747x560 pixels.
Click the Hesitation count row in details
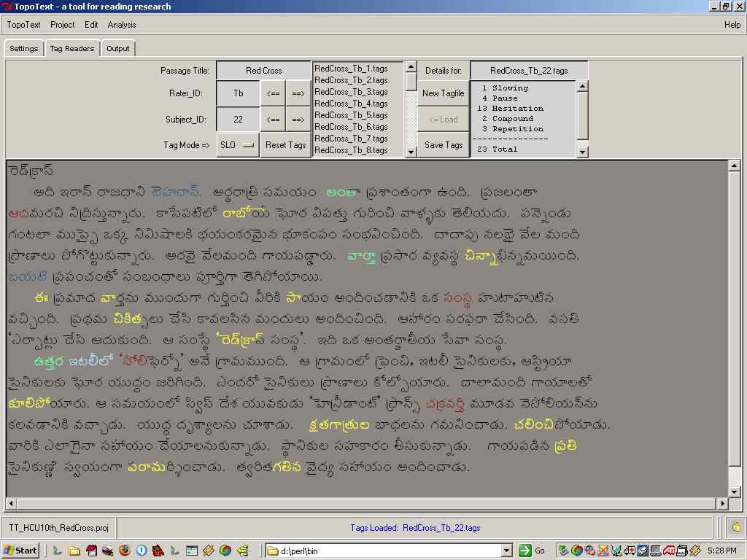tap(510, 109)
